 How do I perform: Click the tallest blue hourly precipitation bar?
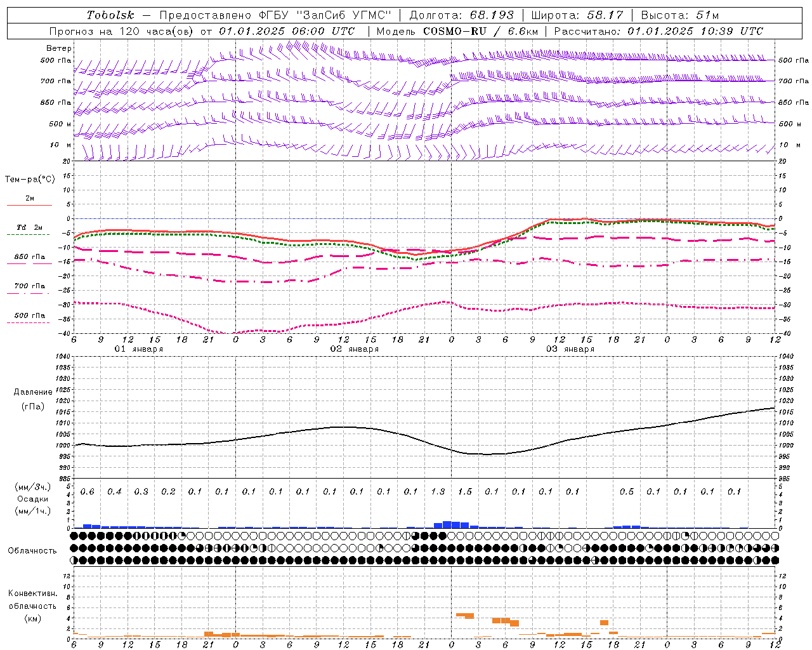[447, 524]
